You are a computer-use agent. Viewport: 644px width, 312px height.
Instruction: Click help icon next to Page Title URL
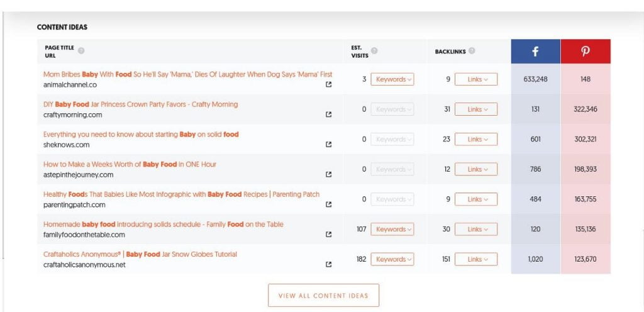(x=81, y=51)
